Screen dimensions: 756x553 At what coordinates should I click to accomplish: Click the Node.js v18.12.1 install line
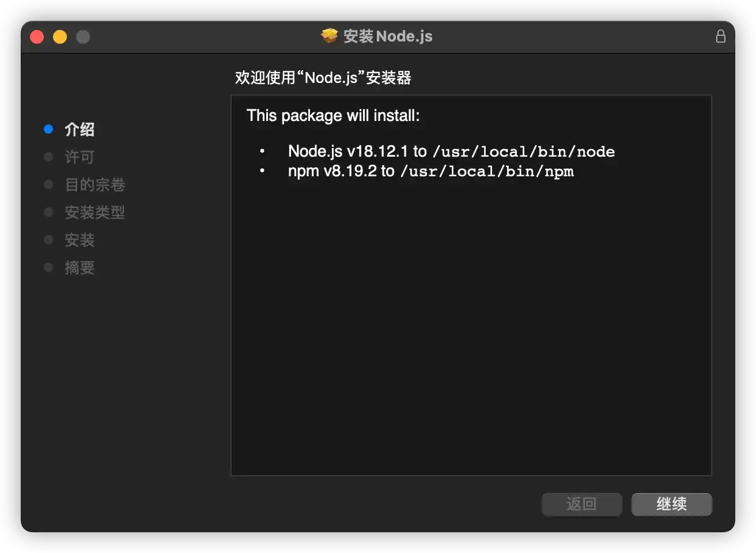pos(451,151)
